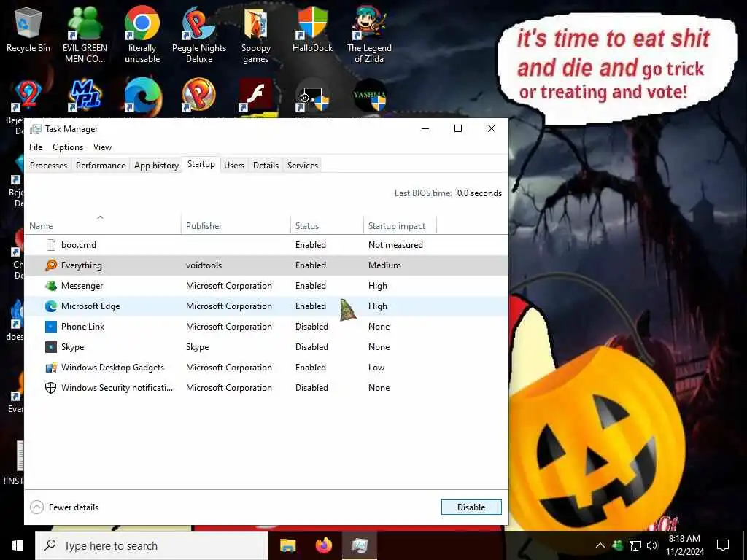This screenshot has height=560, width=747.
Task: Switch to the Processes tab
Action: point(48,166)
